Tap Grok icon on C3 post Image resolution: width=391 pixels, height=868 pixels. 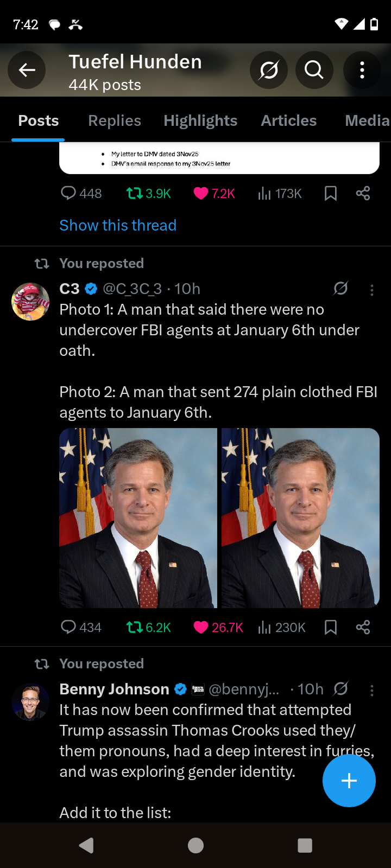click(340, 289)
